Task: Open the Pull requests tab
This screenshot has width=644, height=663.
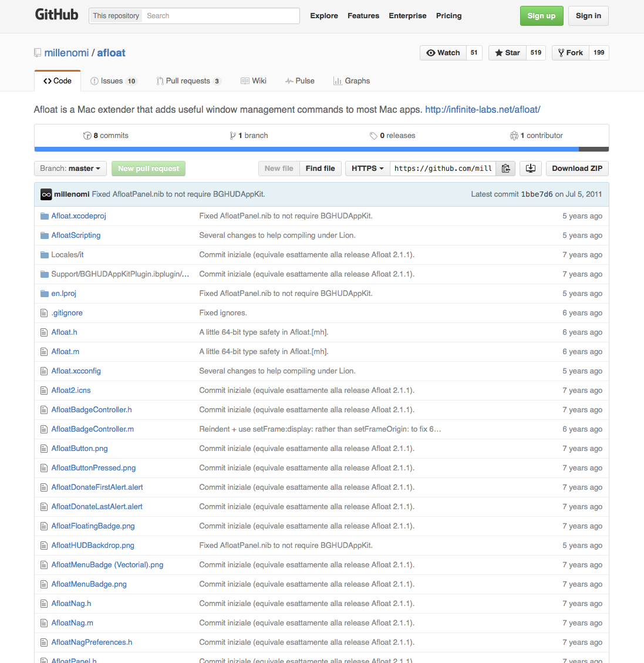Action: pos(188,81)
